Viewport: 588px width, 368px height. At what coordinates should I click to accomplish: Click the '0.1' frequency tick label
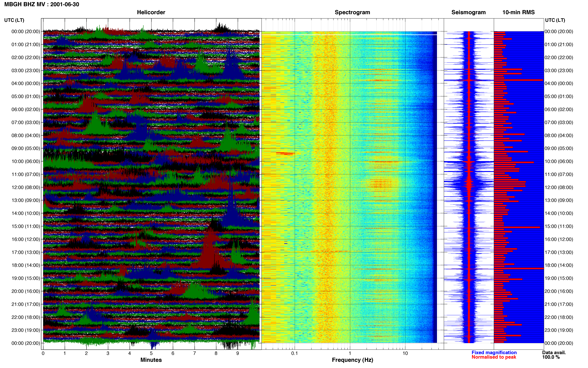coord(295,353)
